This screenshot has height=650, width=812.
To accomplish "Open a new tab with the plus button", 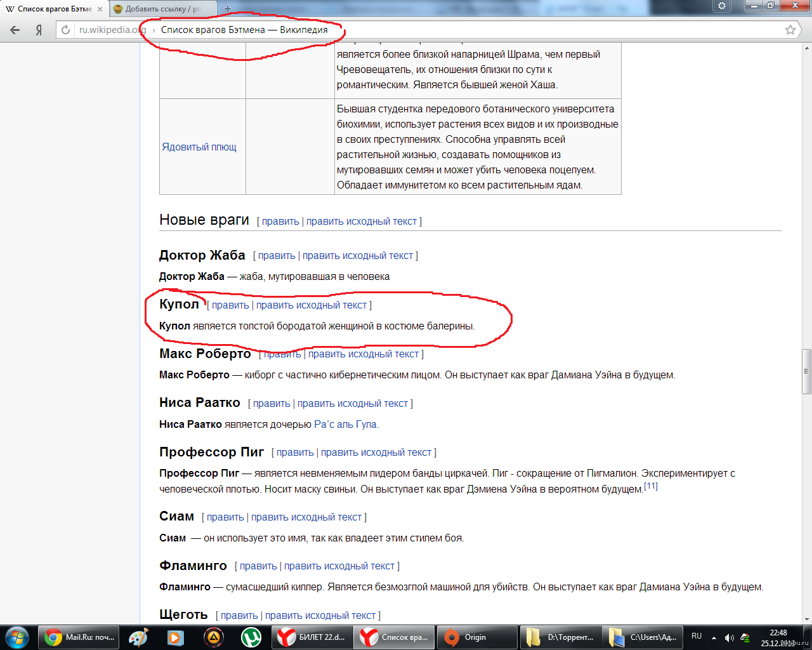I will (228, 9).
